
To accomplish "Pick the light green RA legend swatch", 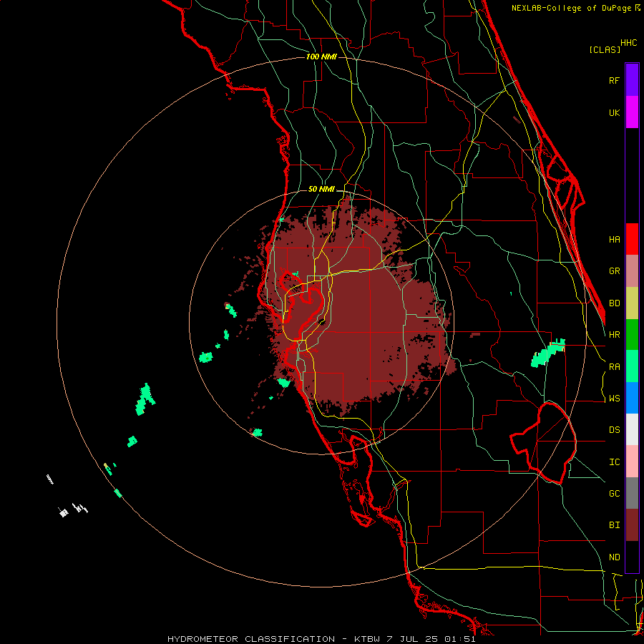I will (x=632, y=366).
